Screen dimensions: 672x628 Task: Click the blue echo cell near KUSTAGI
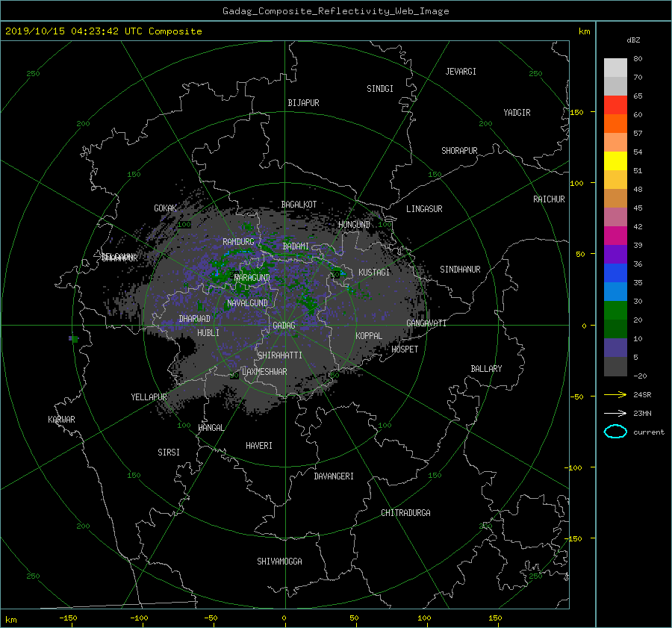[342, 273]
